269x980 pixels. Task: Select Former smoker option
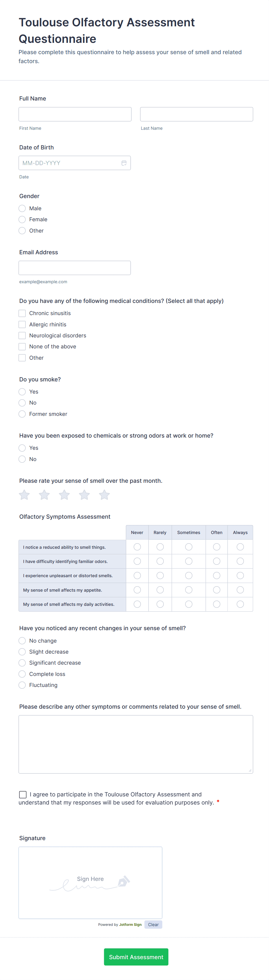(22, 414)
